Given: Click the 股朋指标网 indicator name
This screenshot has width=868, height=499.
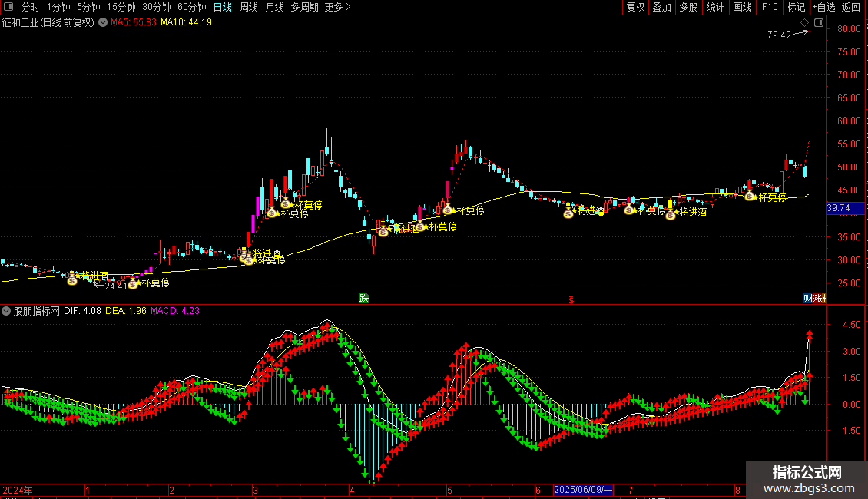Looking at the screenshot, I should point(37,311).
